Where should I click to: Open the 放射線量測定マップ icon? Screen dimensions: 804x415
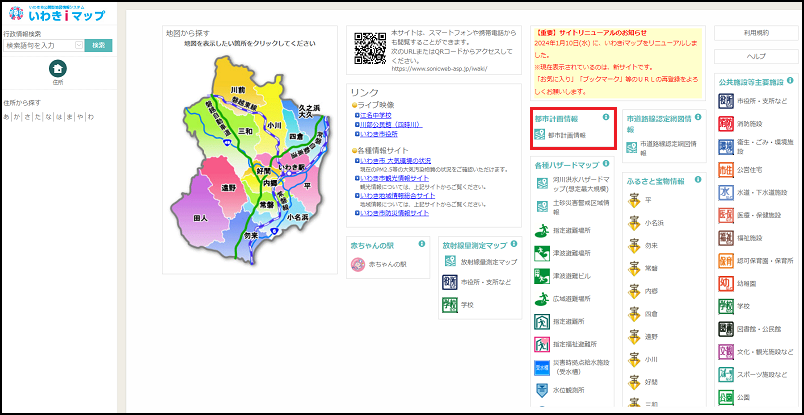click(x=449, y=261)
